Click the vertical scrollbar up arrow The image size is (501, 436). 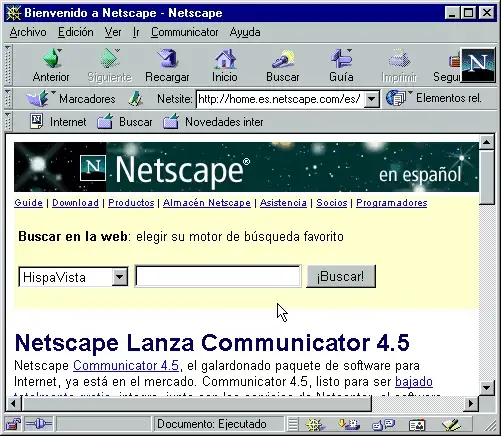(x=486, y=142)
